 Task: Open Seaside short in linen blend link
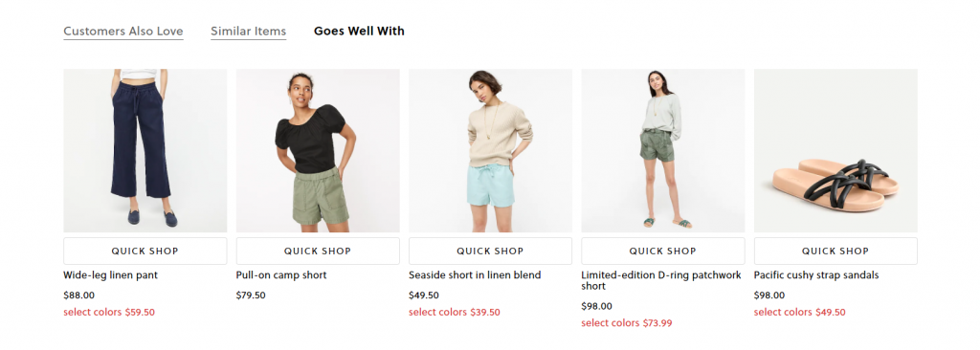click(475, 275)
